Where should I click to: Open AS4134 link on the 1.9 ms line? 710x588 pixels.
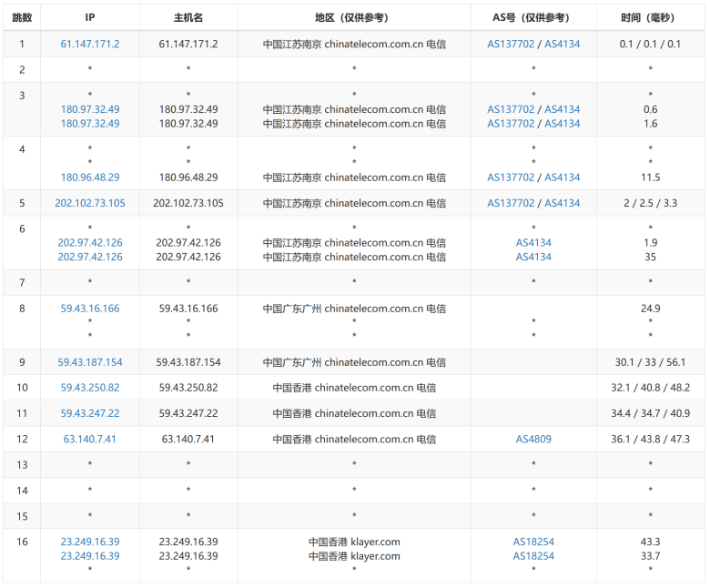[x=533, y=243]
